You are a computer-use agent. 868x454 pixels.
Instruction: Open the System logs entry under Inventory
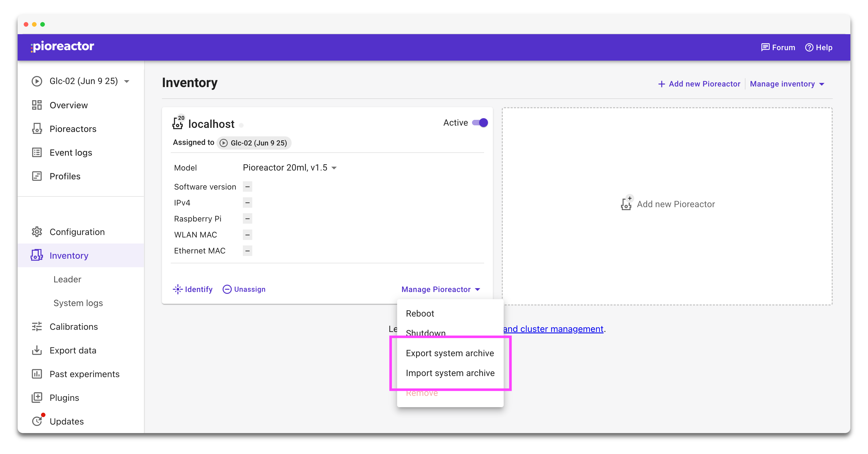78,303
